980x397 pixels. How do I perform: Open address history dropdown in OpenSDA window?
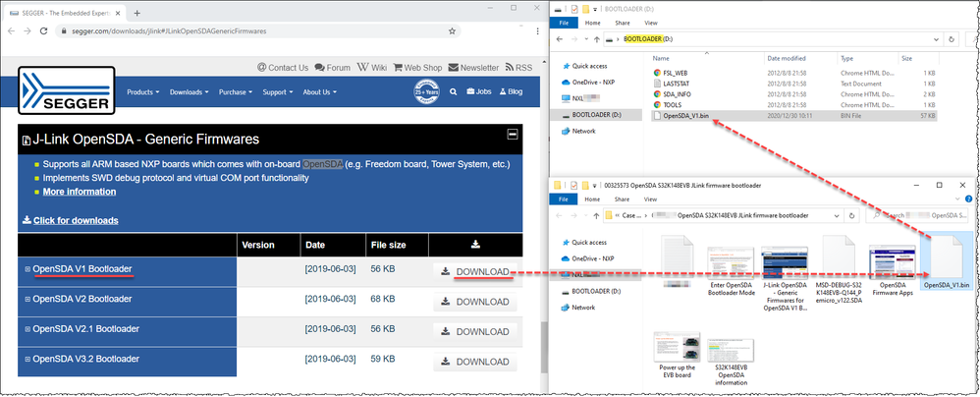[838, 215]
